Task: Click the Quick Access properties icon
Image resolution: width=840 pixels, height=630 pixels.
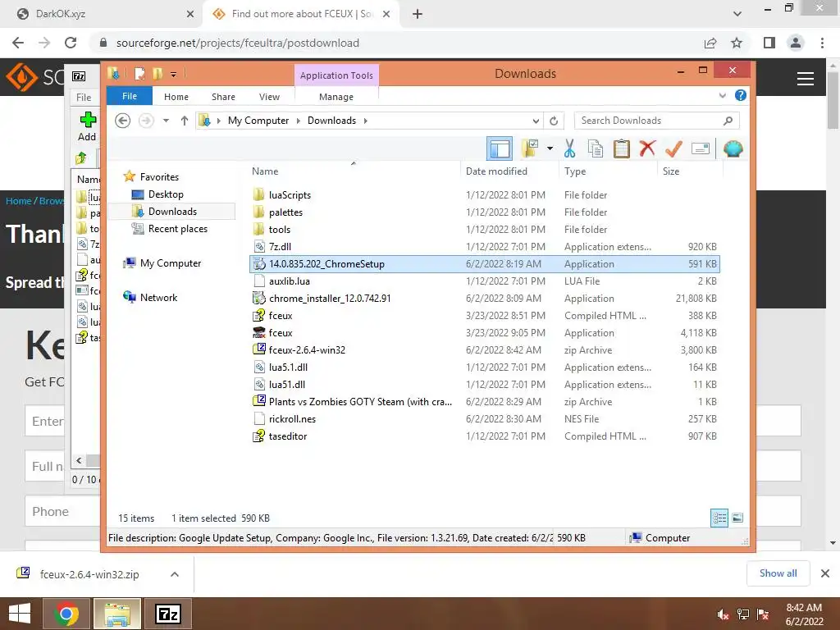Action: point(139,73)
